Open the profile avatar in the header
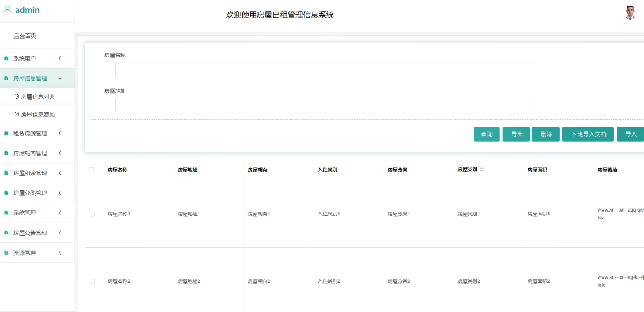 630,13
